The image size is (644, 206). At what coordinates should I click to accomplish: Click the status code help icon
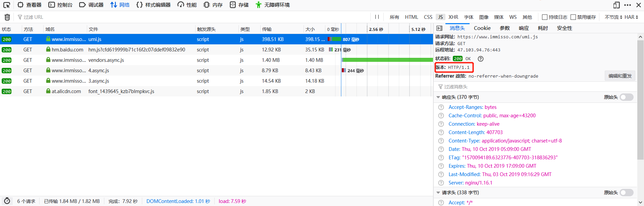pyautogui.click(x=481, y=59)
